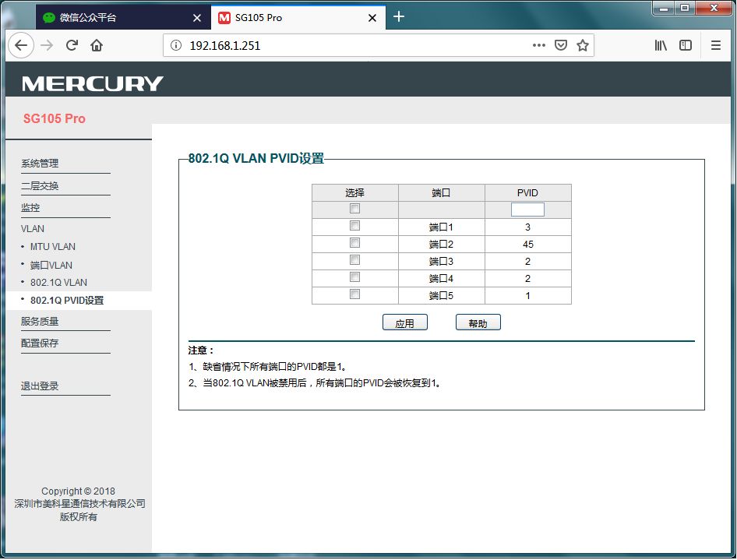The image size is (737, 560).
Task: Tick the 端口5 checkbox
Action: [x=355, y=294]
